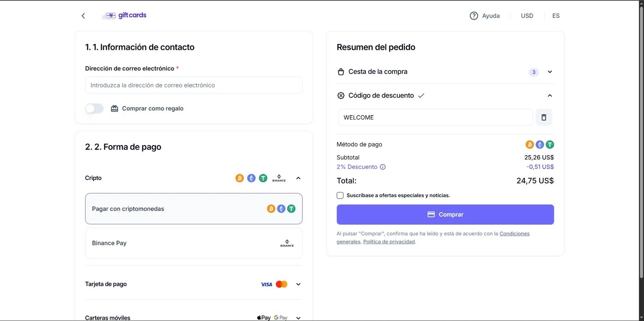Screen dimensions: 644x321
Task: Click the gift icon beside Comprar como regalo
Action: tap(114, 108)
